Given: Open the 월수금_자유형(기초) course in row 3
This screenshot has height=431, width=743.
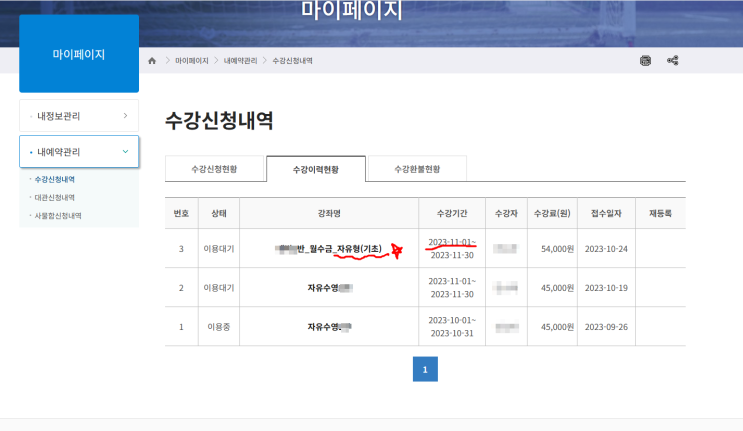Looking at the screenshot, I should click(328, 249).
